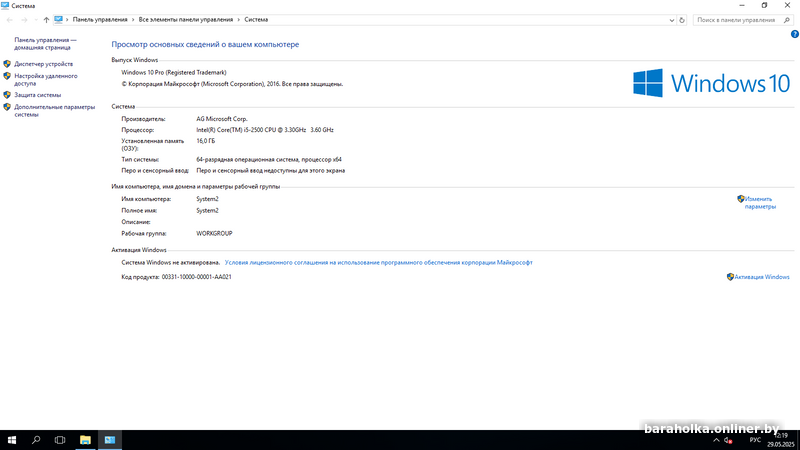Switch input language РУС indicator

pyautogui.click(x=755, y=440)
